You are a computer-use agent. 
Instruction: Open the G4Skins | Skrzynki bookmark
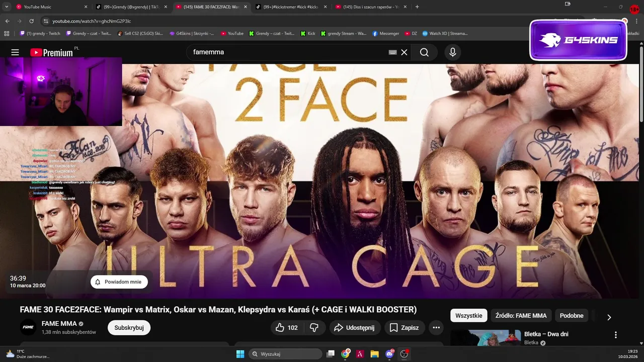[x=192, y=34]
